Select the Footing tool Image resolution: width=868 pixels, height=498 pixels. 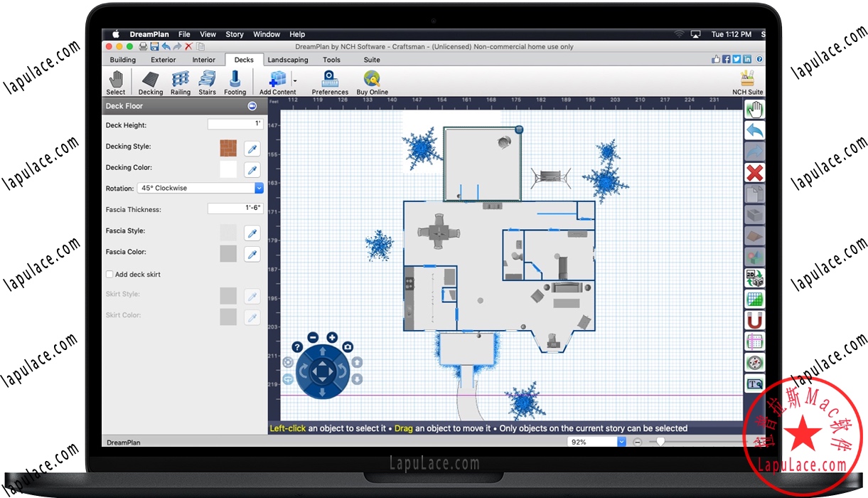tap(235, 83)
